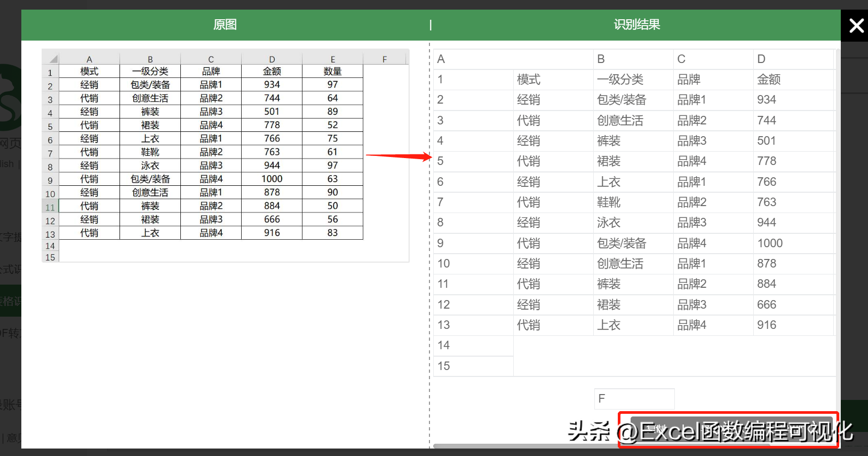This screenshot has width=868, height=456.
Task: Select column header D in the result table
Action: pos(793,59)
